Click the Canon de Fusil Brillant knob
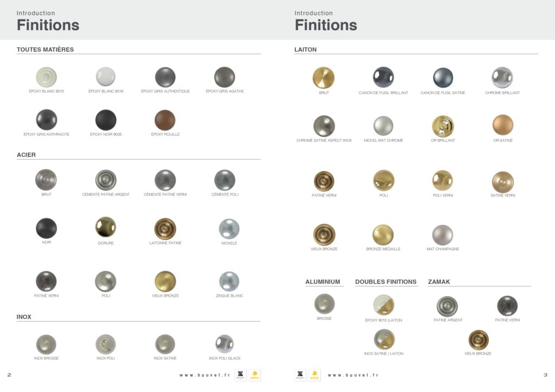 coord(383,77)
